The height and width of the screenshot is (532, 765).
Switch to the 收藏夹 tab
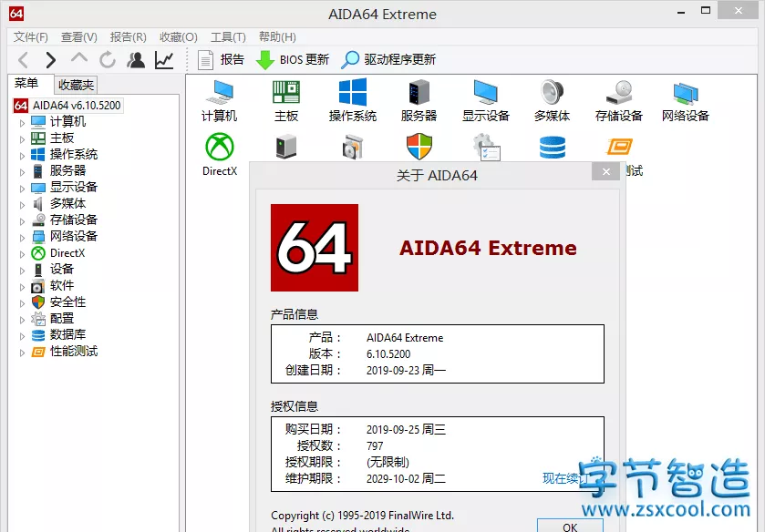(x=76, y=85)
